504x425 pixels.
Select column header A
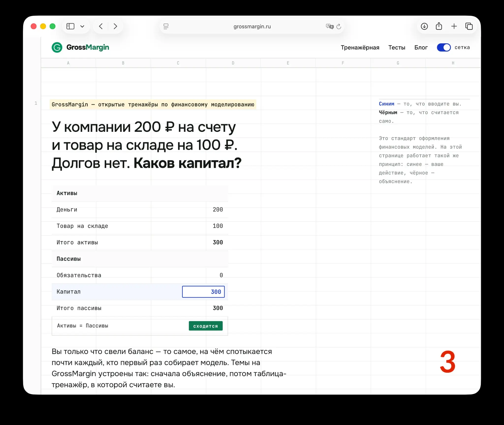(68, 63)
